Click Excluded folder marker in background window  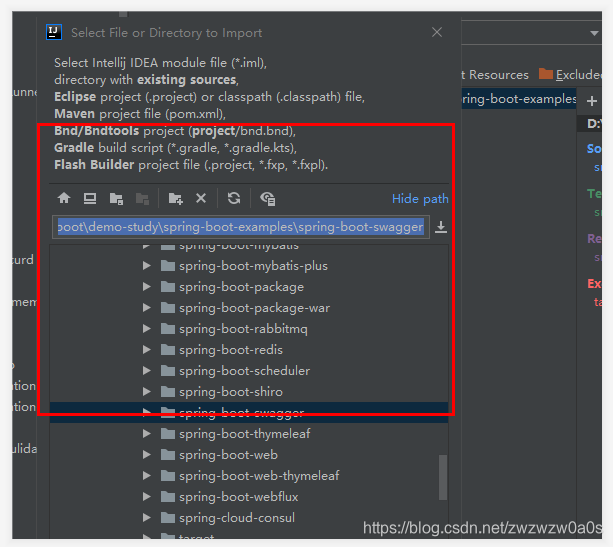(x=570, y=74)
